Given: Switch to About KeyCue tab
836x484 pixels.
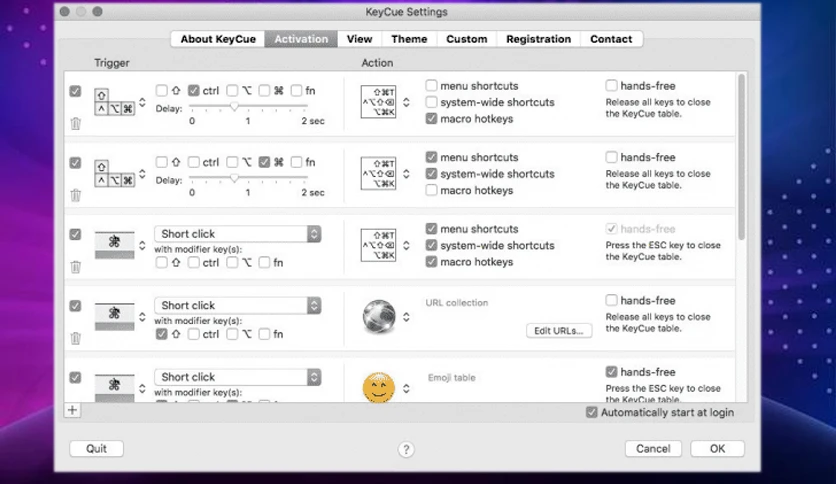Looking at the screenshot, I should [218, 39].
